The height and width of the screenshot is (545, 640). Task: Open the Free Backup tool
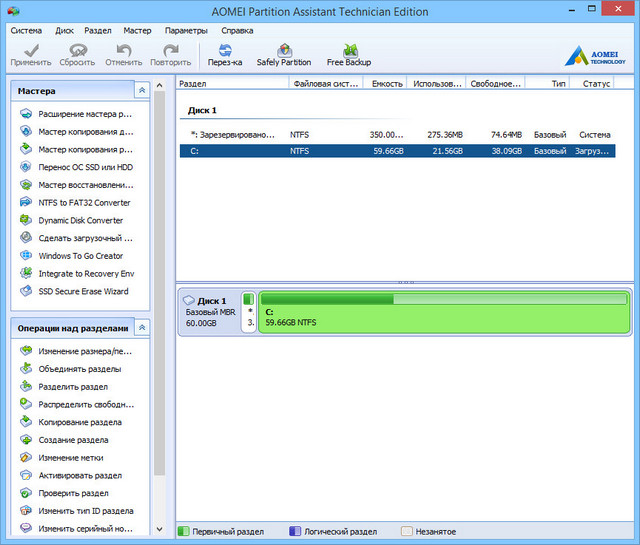point(349,55)
